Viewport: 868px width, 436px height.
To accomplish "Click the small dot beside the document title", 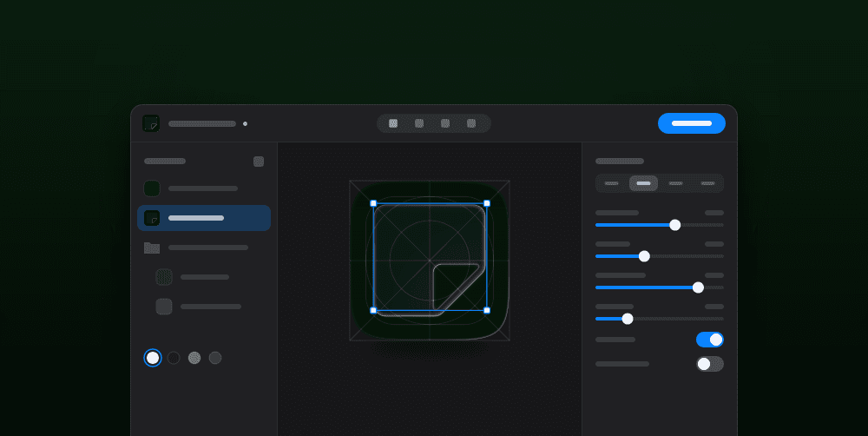I will [x=246, y=123].
